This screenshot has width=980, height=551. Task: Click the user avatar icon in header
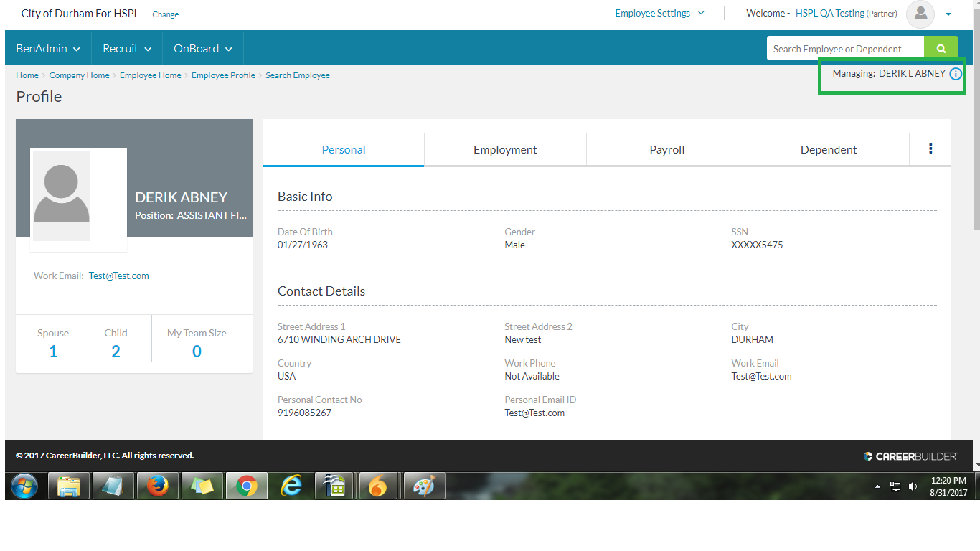(920, 14)
